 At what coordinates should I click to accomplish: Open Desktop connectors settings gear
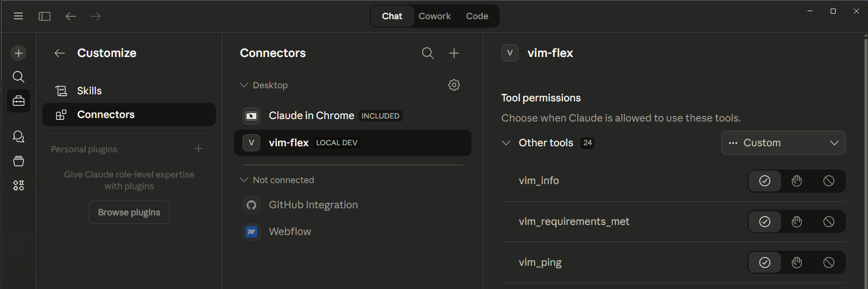pyautogui.click(x=454, y=85)
